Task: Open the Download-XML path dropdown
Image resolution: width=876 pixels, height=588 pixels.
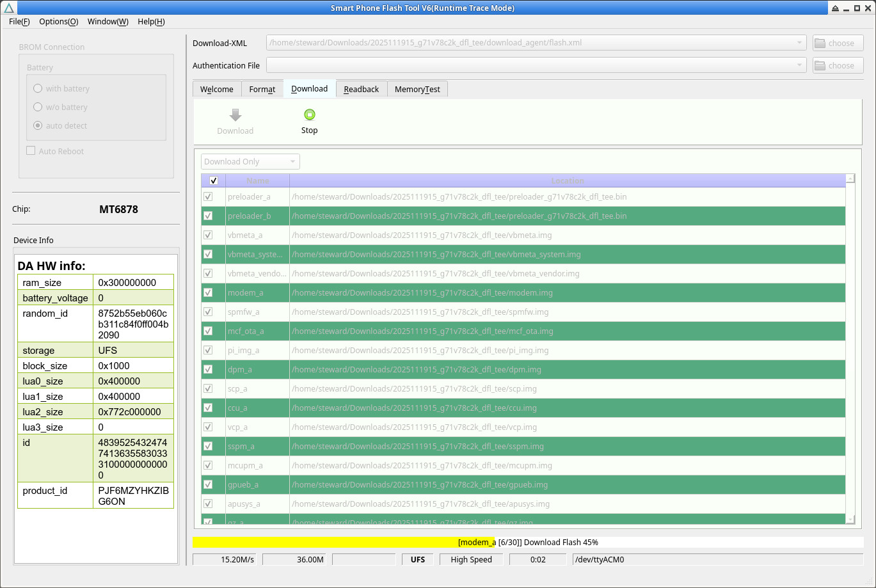Action: click(799, 44)
